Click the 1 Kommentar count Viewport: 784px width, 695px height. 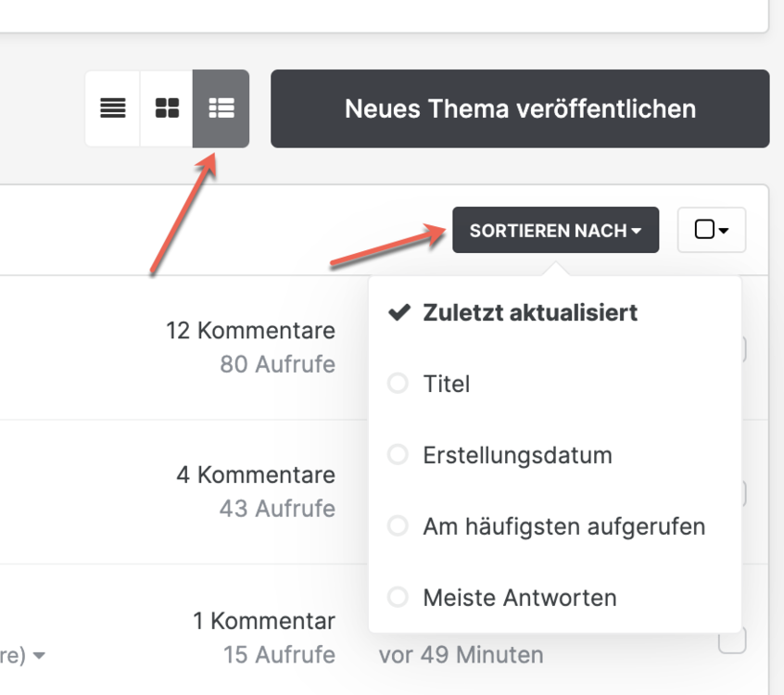click(264, 621)
